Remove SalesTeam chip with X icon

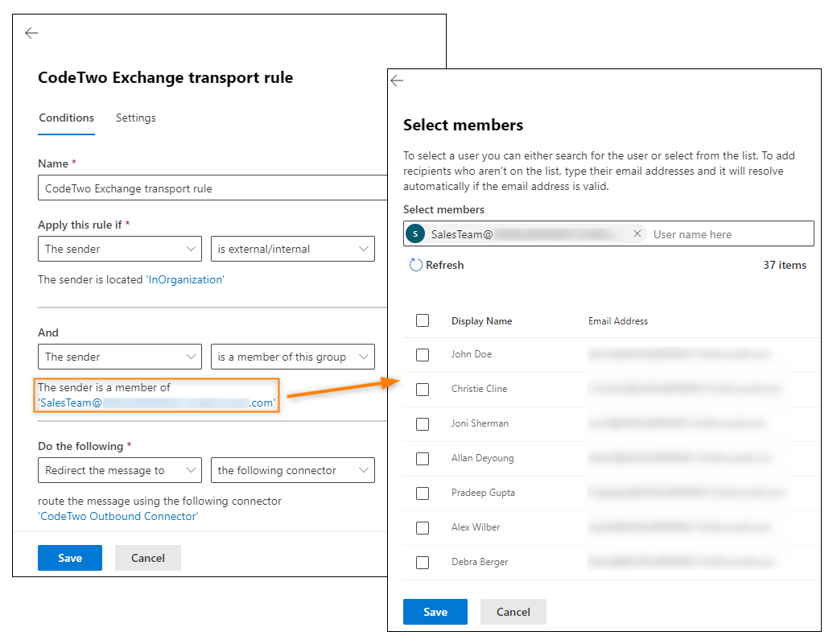pyautogui.click(x=637, y=233)
